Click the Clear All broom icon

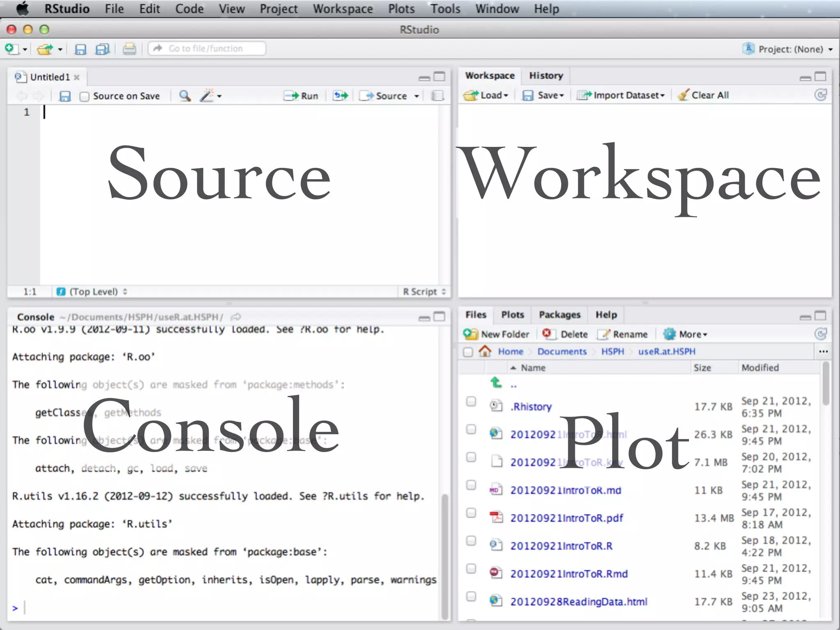(683, 95)
